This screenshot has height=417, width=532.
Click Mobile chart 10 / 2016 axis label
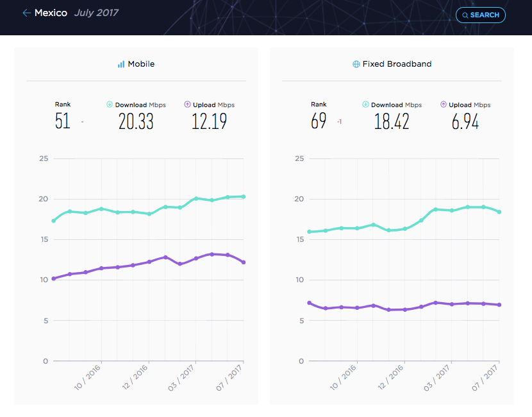coord(87,377)
